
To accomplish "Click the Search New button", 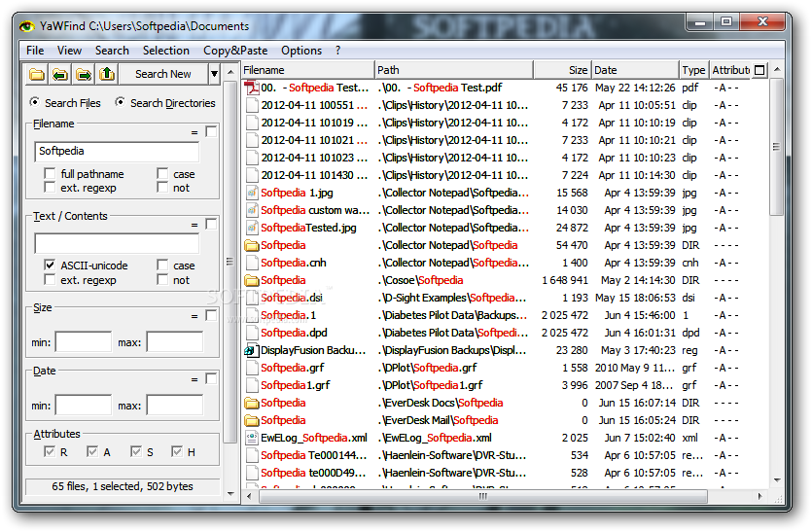I will pos(163,74).
